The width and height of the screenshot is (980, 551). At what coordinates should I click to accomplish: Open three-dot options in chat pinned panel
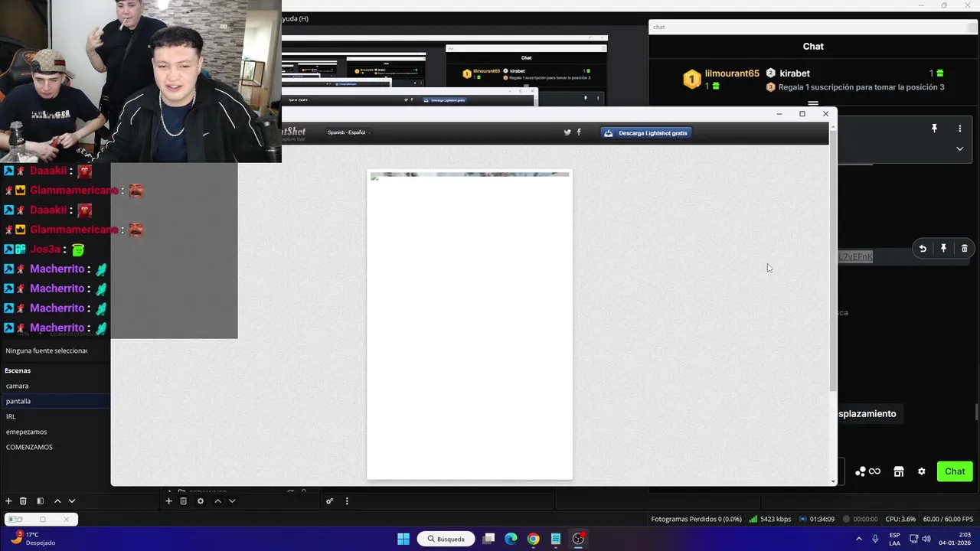(959, 129)
